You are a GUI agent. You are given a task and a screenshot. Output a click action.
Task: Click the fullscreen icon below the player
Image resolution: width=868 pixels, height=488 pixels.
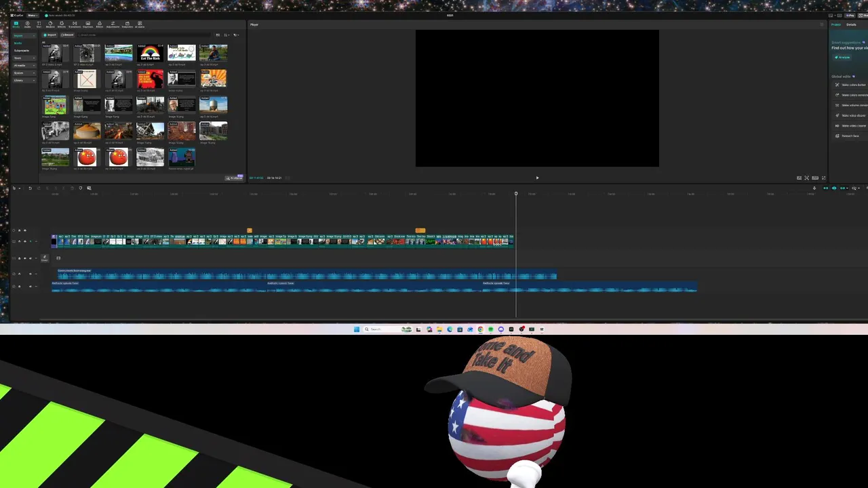click(x=824, y=178)
